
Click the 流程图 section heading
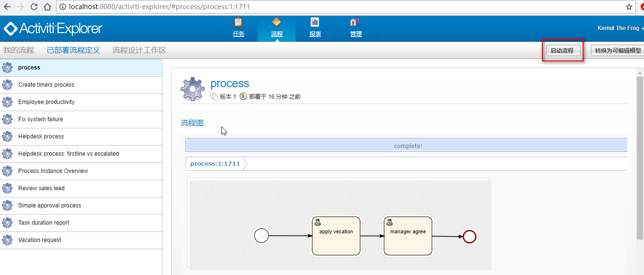[x=192, y=123]
